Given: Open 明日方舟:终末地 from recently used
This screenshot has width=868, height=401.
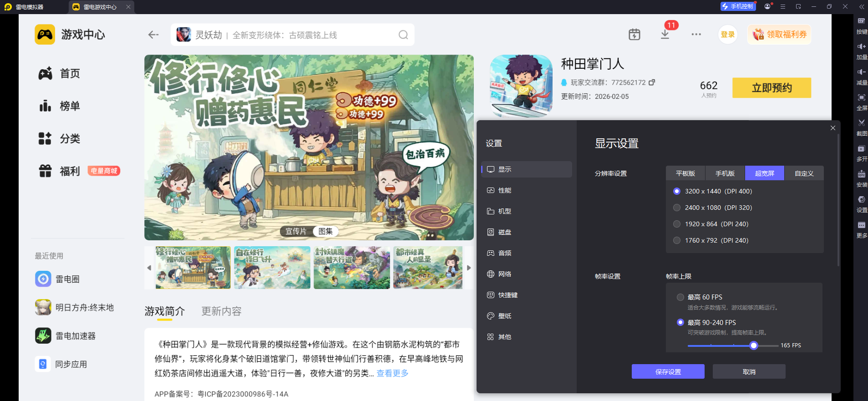Looking at the screenshot, I should point(75,307).
